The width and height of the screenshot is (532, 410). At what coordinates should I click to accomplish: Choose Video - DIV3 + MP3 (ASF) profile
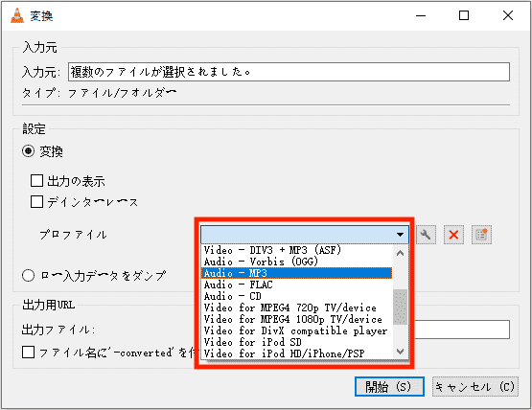pyautogui.click(x=297, y=250)
